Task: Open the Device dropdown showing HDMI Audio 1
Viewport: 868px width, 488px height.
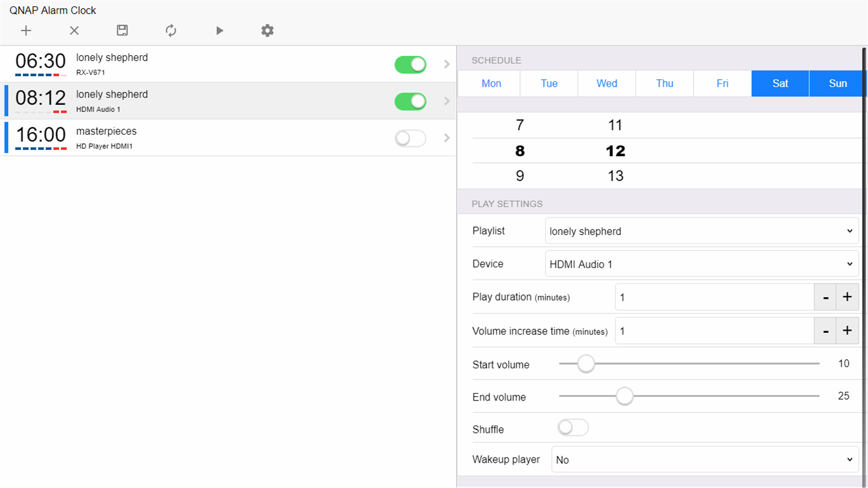Action: pos(701,264)
